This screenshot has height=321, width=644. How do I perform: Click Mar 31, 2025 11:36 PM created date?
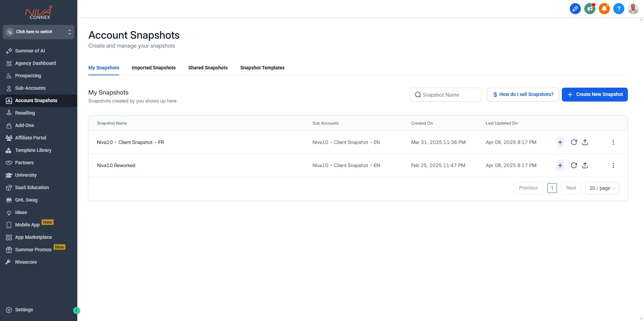(438, 142)
